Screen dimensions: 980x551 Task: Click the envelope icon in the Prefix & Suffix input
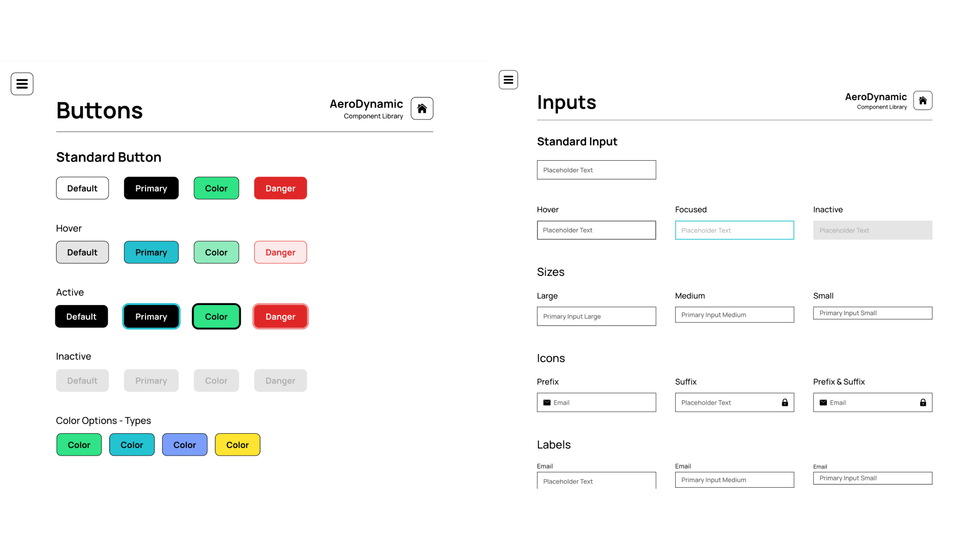[x=823, y=403]
